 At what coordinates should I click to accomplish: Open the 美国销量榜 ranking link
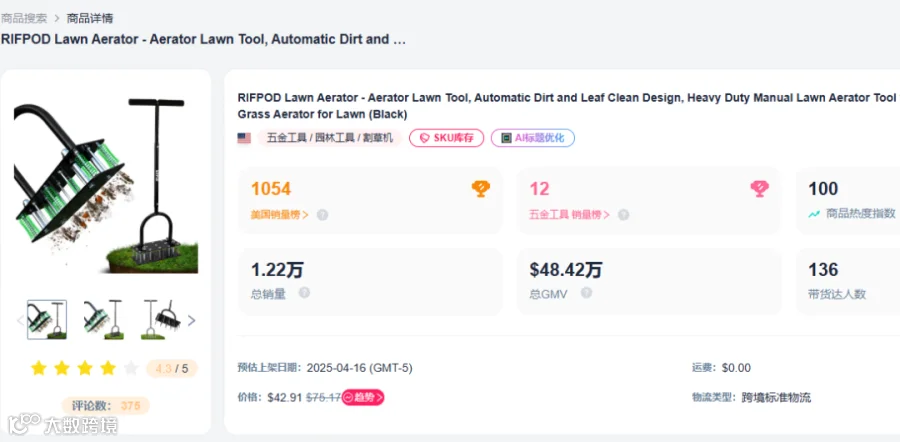[279, 214]
